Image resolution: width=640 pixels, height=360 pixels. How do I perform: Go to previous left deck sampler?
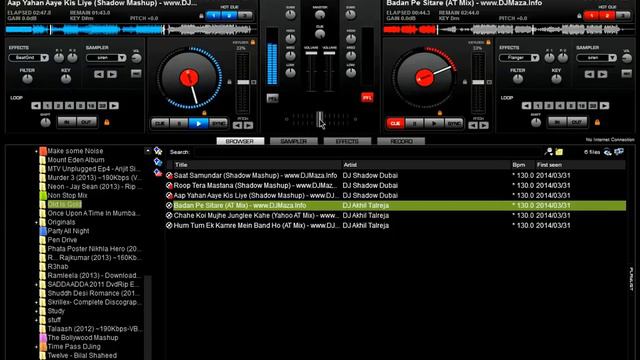(99, 74)
